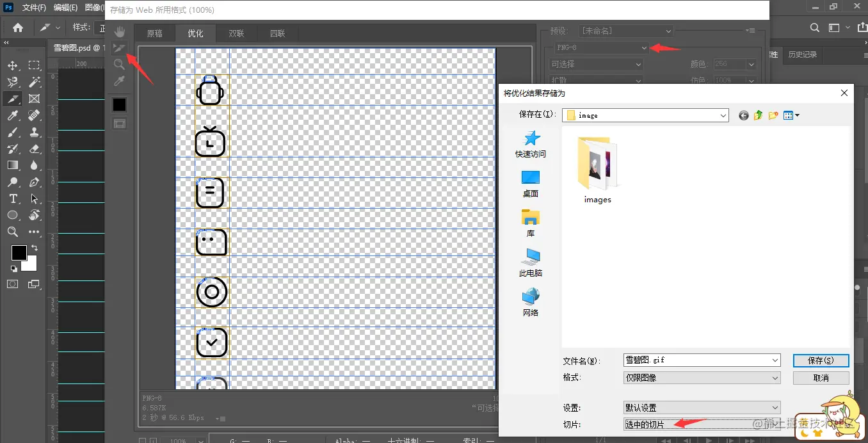The width and height of the screenshot is (868, 443).
Task: Select the Eyedropper tool in Photoshop toolbar
Action: click(x=13, y=115)
